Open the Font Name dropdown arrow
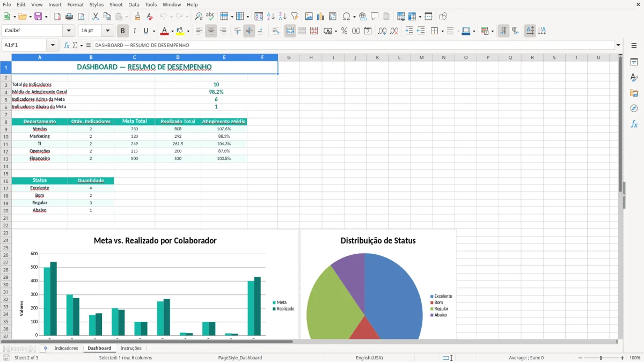The width and height of the screenshot is (644, 362). click(x=69, y=31)
